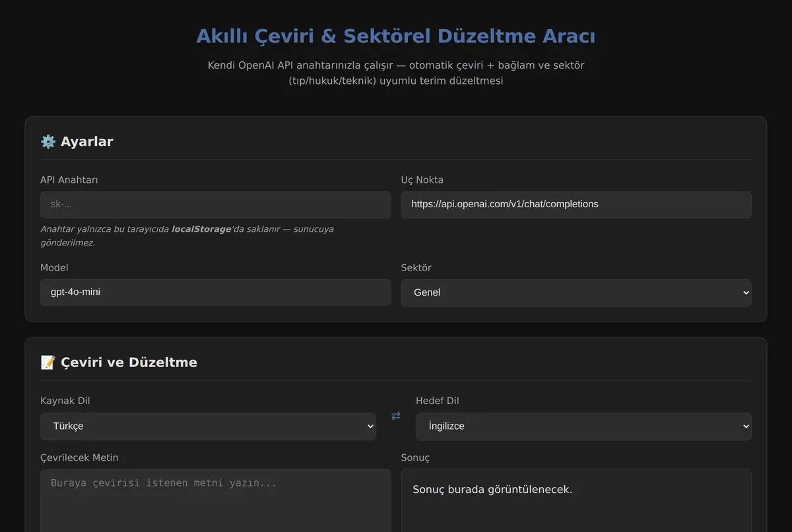Click the Sektör field label
The width and height of the screenshot is (792, 532).
tap(416, 268)
